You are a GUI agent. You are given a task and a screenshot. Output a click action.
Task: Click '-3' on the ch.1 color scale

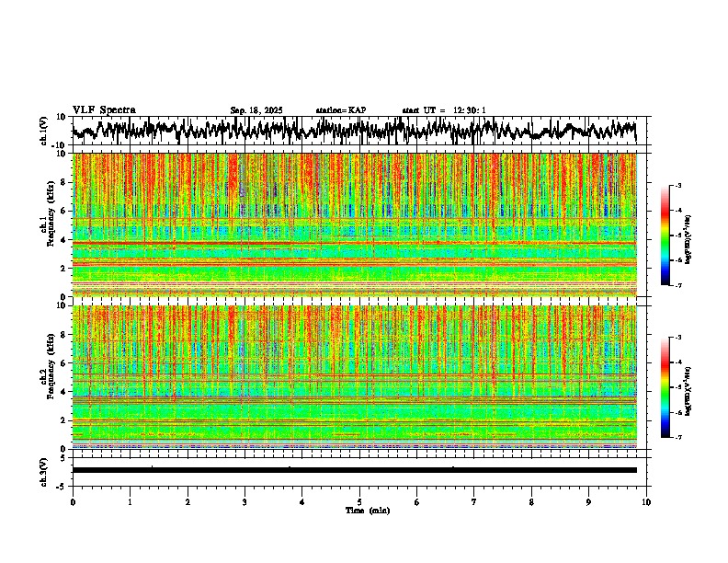click(677, 185)
